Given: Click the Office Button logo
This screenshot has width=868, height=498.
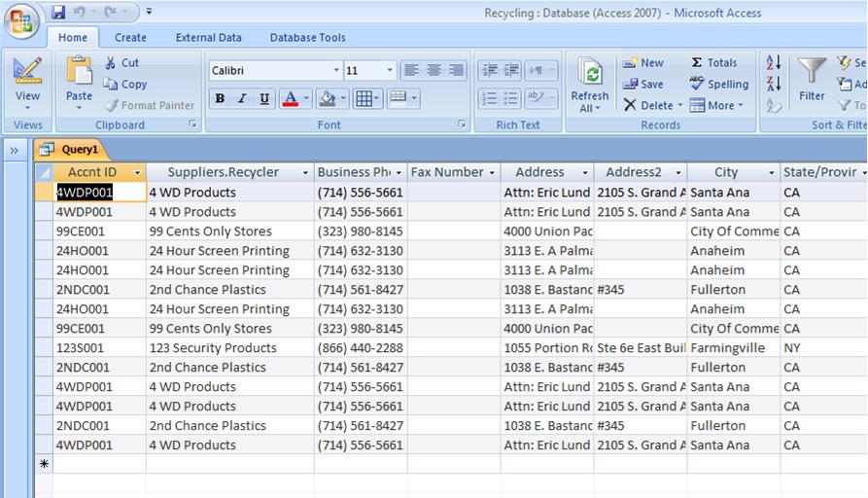Looking at the screenshot, I should [x=22, y=21].
